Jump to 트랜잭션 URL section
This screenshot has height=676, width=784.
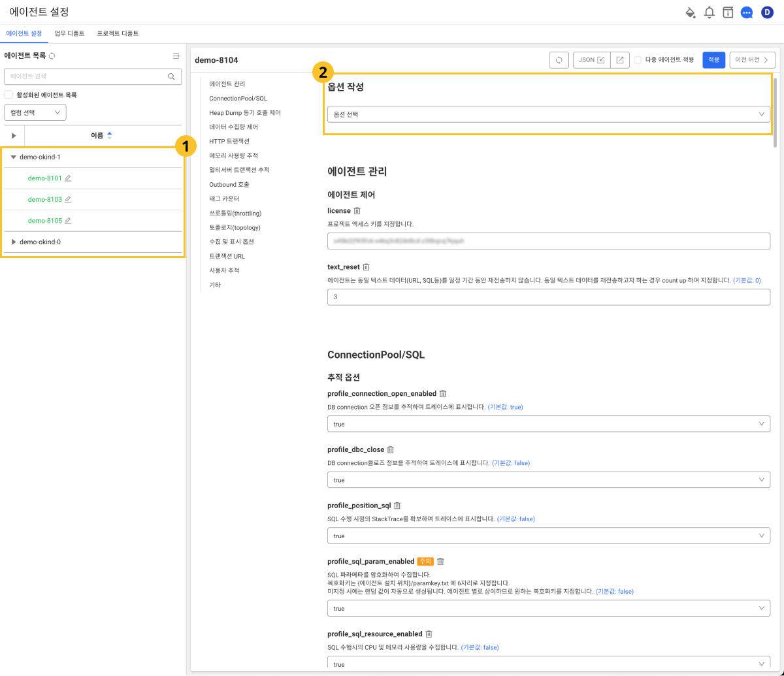(227, 256)
